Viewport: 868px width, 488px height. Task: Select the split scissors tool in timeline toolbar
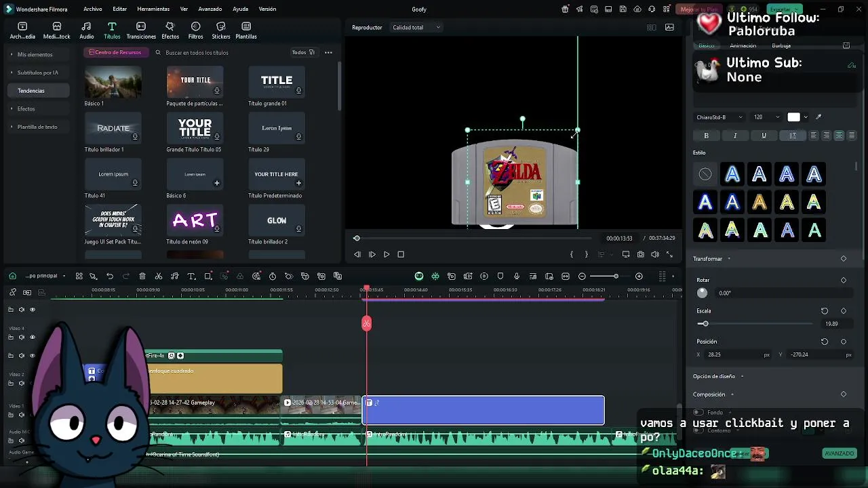159,276
